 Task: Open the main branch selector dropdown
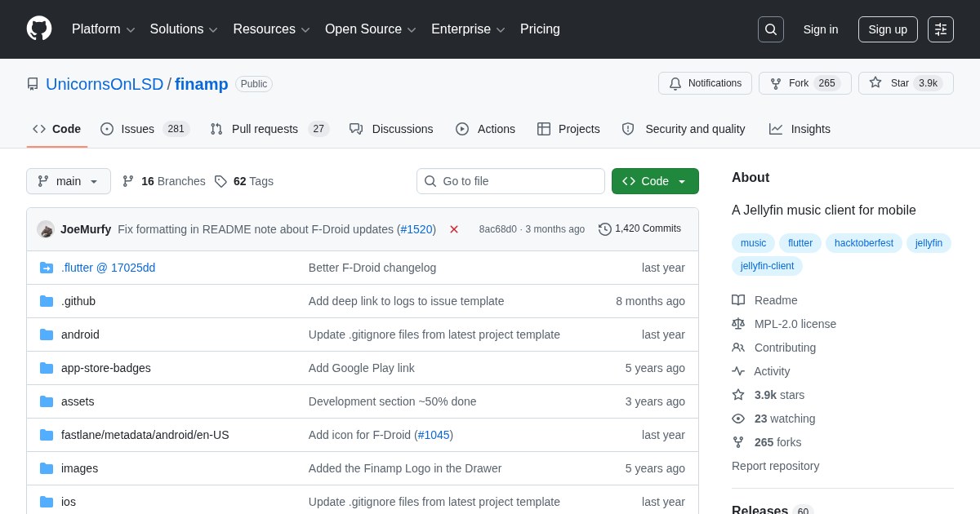tap(69, 181)
